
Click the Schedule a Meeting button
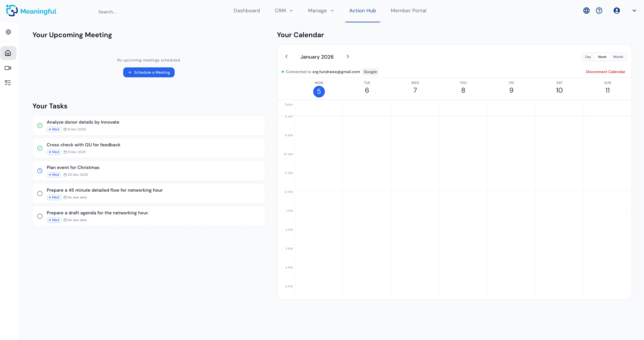tap(148, 72)
